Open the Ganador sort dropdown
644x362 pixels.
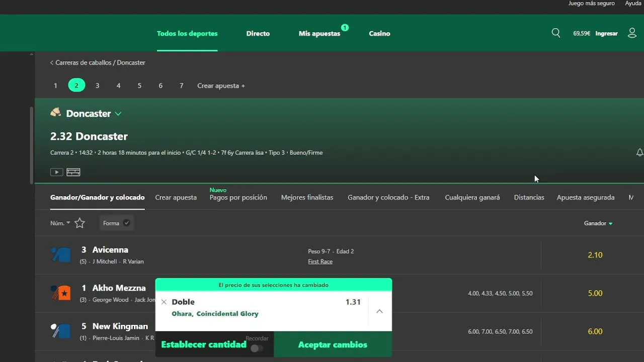(598, 223)
